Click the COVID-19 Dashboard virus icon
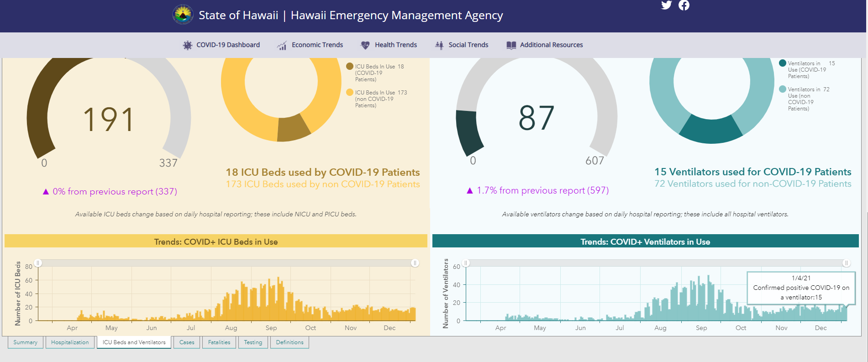 (188, 45)
